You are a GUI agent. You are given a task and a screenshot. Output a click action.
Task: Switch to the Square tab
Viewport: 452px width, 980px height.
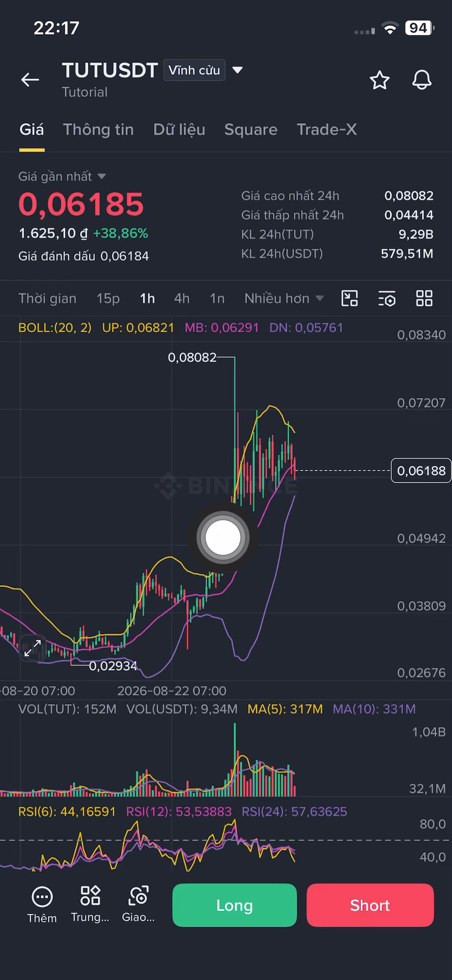[251, 130]
